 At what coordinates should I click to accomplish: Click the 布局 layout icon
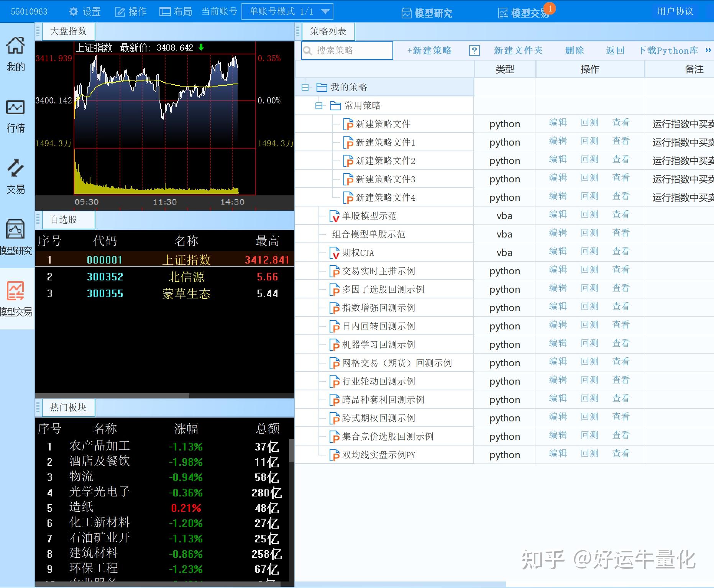tap(165, 11)
